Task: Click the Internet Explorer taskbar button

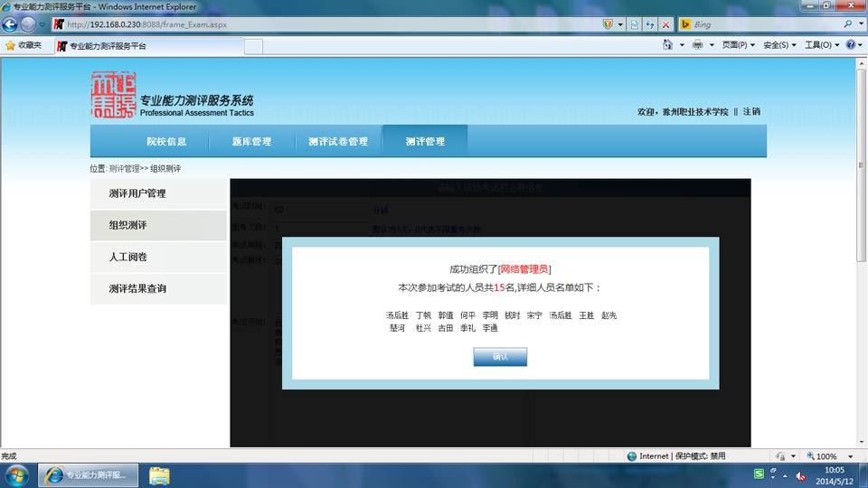Action: pos(88,475)
